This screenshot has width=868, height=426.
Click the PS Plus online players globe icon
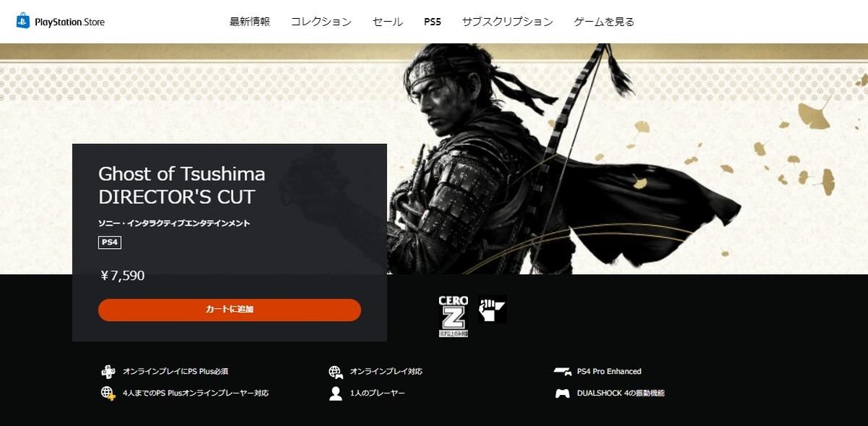coord(108,393)
